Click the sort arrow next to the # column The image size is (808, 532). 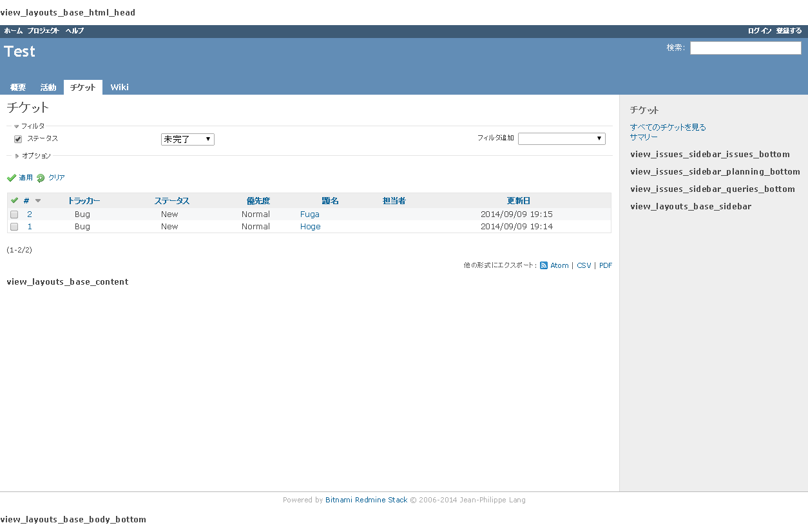tap(38, 200)
